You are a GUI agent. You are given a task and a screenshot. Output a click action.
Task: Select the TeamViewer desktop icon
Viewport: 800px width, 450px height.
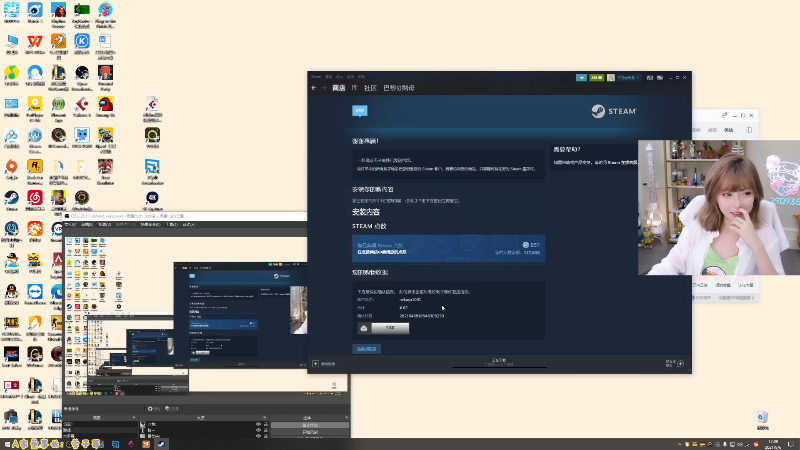pyautogui.click(x=35, y=294)
